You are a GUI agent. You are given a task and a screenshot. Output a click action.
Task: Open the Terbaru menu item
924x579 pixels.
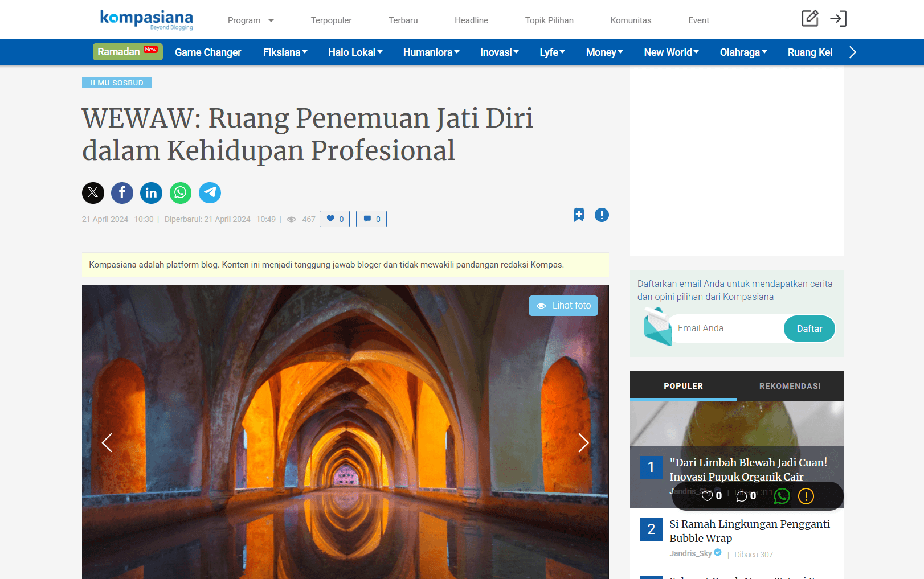[403, 20]
